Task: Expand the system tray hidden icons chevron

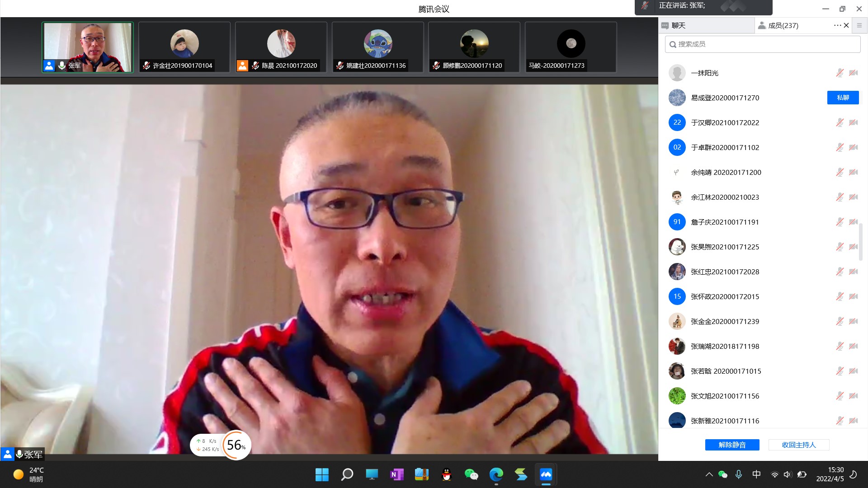Action: coord(709,474)
